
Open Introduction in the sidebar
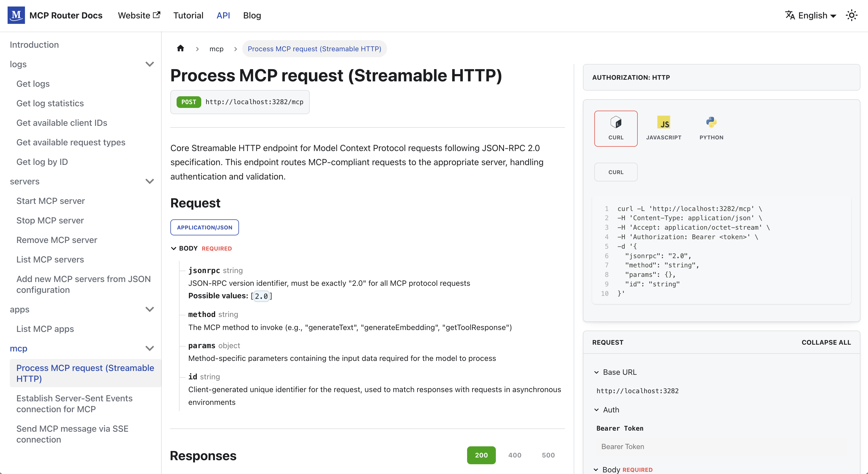coord(34,44)
